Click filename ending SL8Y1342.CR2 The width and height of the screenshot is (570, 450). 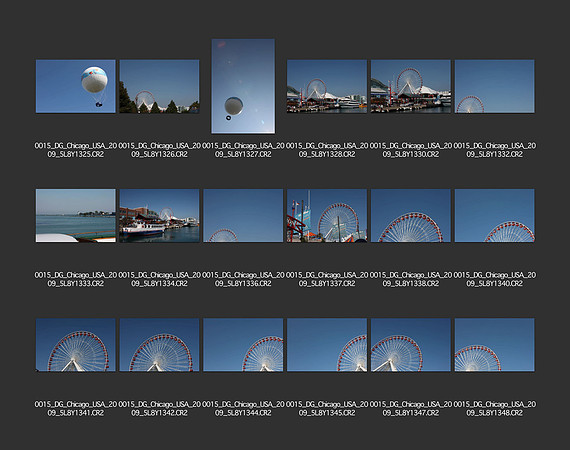[159, 409]
